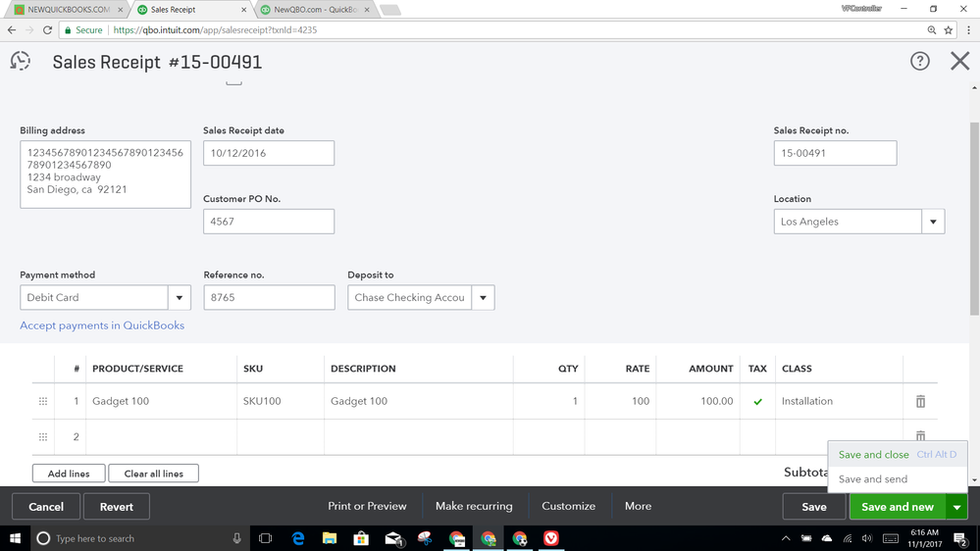Open Print or Preview
Viewport: 980px width, 551px height.
click(x=367, y=506)
